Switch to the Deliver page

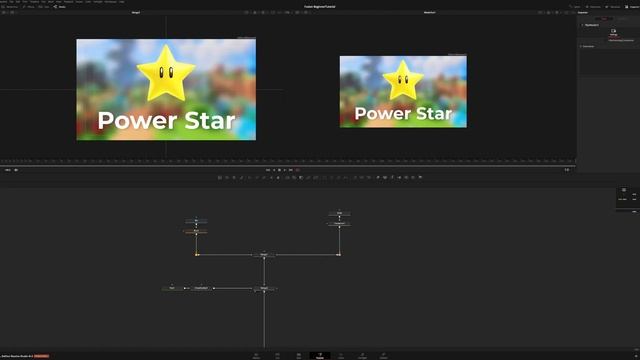coord(383,356)
